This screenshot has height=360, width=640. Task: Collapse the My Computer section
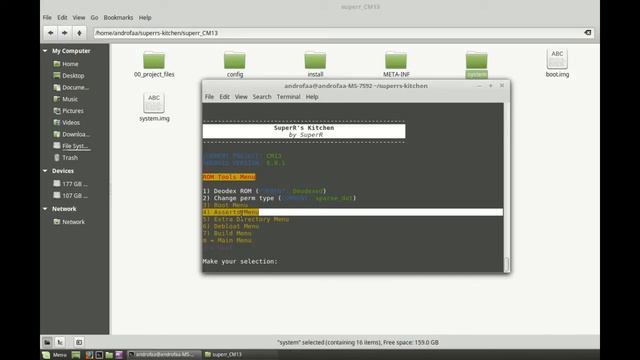pyautogui.click(x=45, y=51)
